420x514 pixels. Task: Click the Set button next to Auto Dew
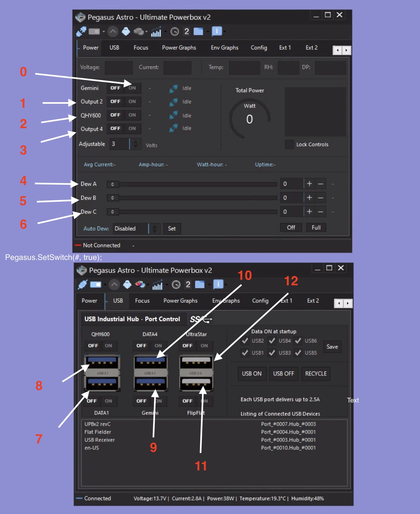click(x=172, y=228)
